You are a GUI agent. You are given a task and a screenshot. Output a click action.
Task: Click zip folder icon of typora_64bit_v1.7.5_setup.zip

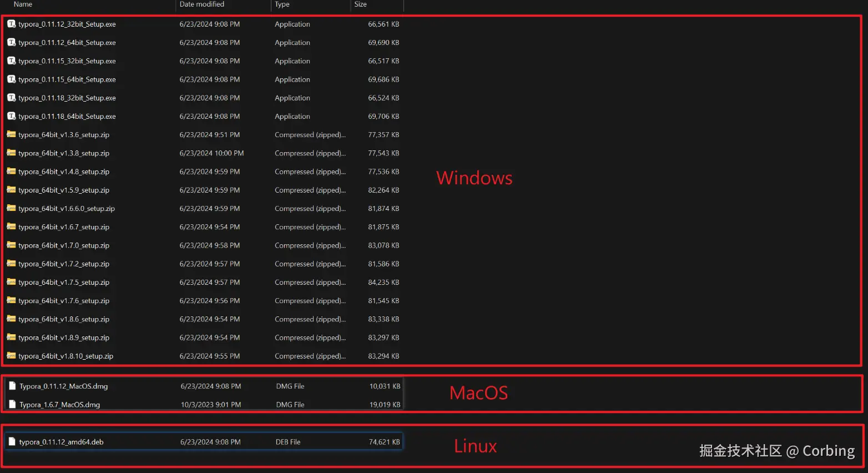[11, 282]
